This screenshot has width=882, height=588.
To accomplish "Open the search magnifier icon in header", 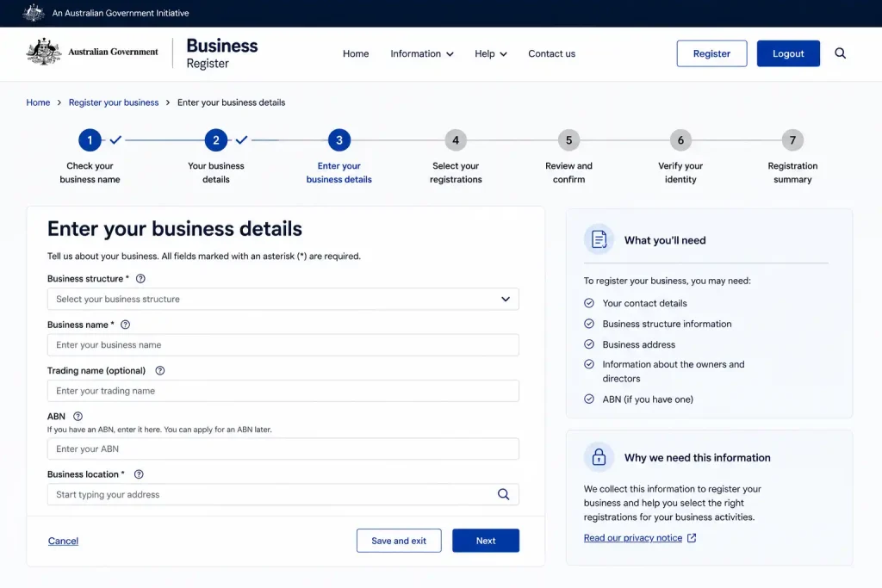I will [840, 53].
